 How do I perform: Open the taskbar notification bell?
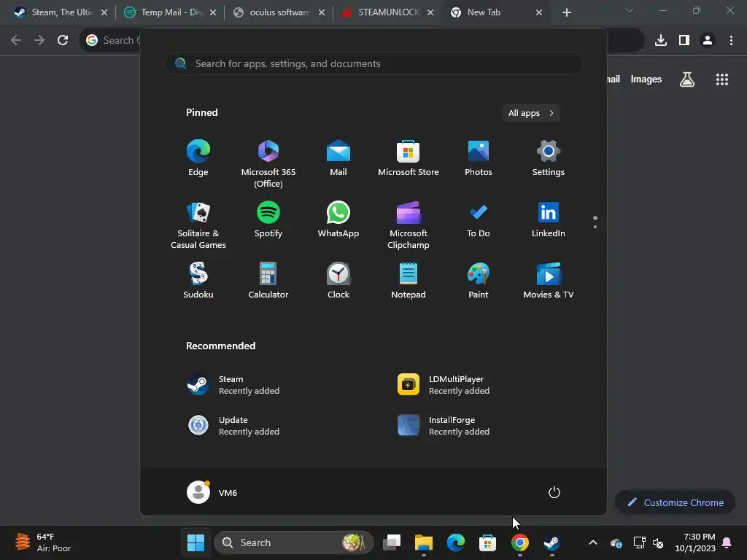tap(727, 542)
